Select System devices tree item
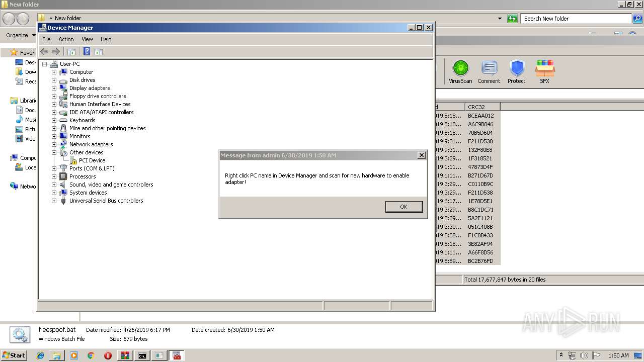The height and width of the screenshot is (362, 644). [88, 193]
